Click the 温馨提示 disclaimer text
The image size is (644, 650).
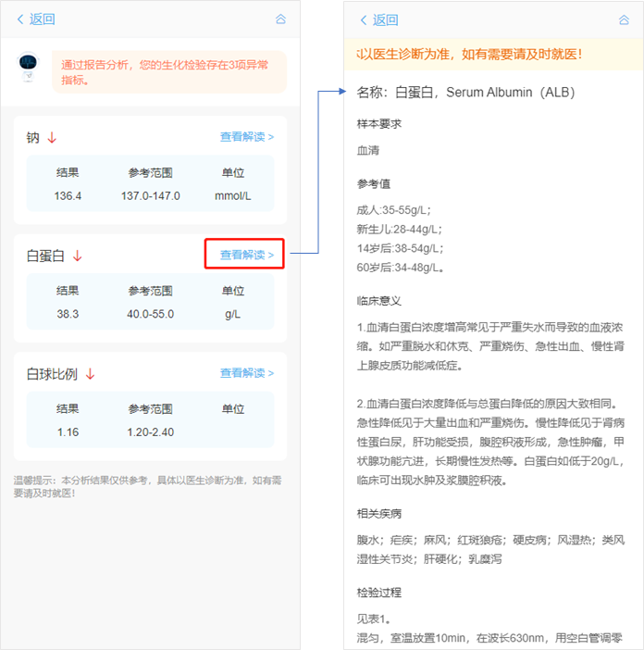pos(148,487)
